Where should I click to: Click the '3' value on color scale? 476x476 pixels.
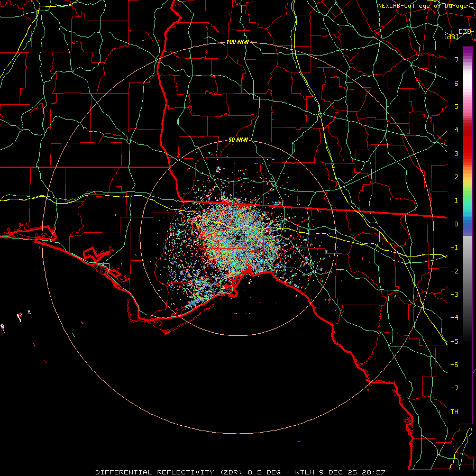(x=456, y=153)
